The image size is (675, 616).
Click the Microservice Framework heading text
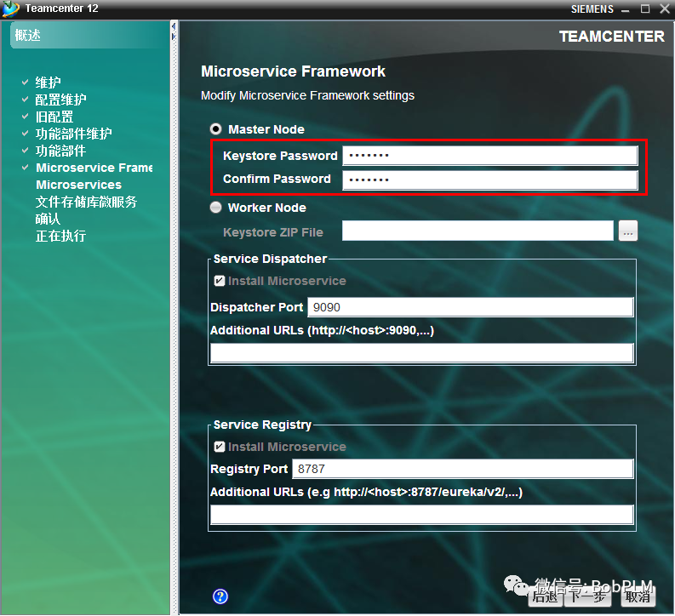(293, 71)
